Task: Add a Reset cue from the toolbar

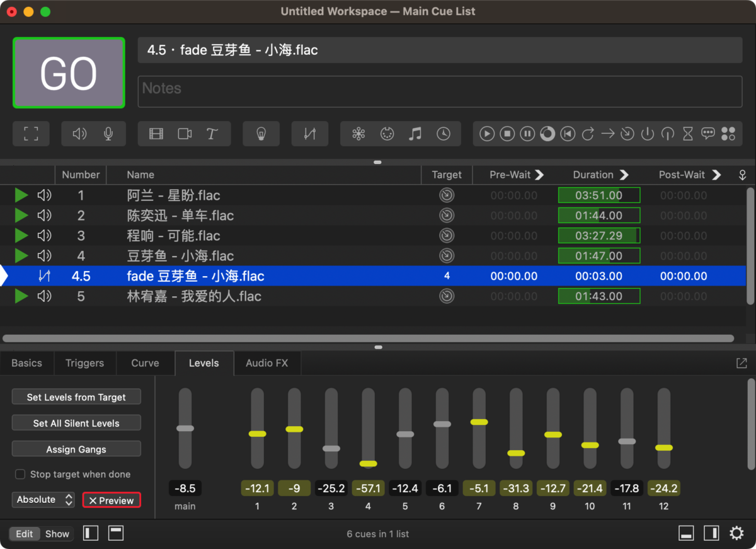Action: pos(568,134)
